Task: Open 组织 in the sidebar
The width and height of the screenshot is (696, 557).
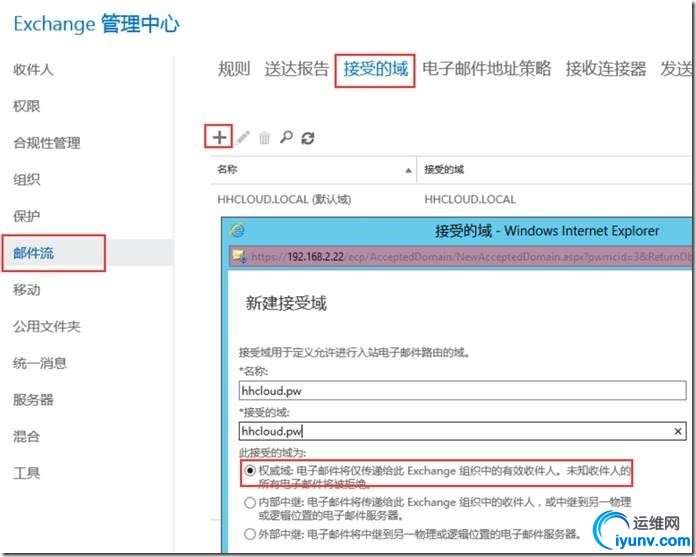Action: (x=27, y=180)
